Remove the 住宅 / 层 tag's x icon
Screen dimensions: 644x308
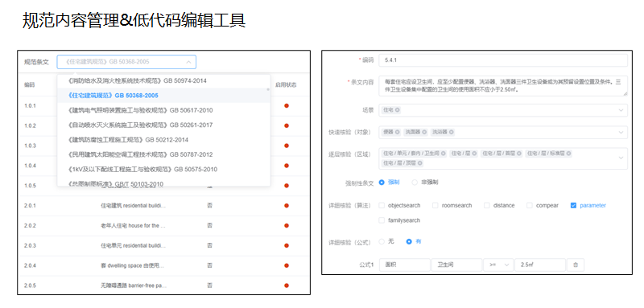click(474, 154)
